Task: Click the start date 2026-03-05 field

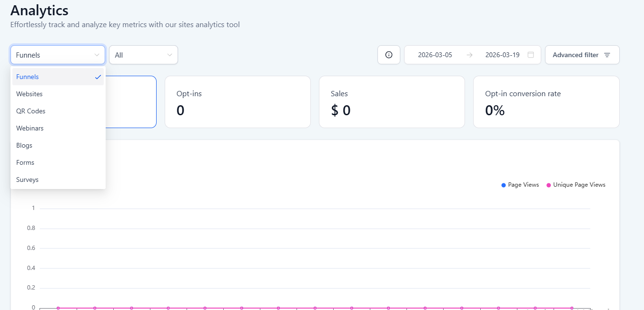Action: click(x=435, y=55)
